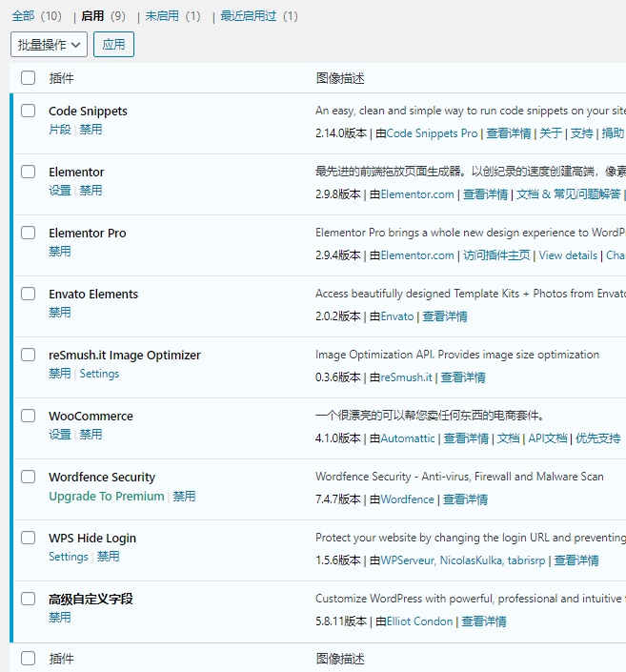The height and width of the screenshot is (672, 626).
Task: Open Code Snippets Pro author link
Action: click(432, 133)
